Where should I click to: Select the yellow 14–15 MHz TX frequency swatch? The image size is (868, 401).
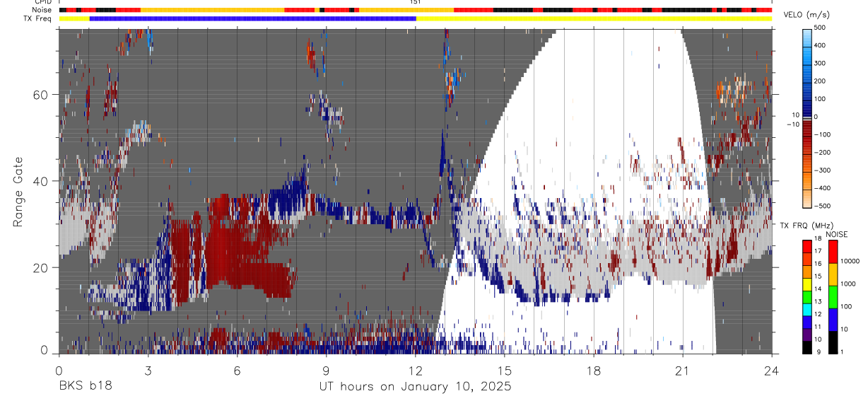point(807,284)
